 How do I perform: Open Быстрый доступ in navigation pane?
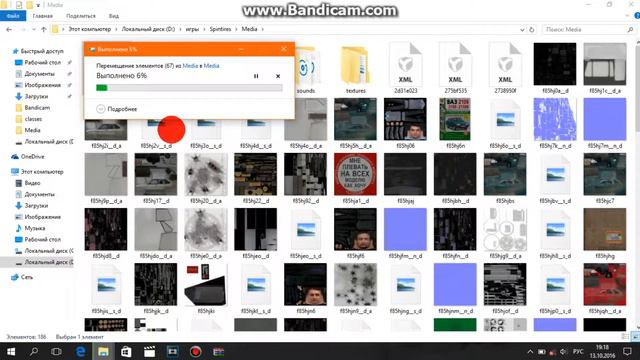42,51
